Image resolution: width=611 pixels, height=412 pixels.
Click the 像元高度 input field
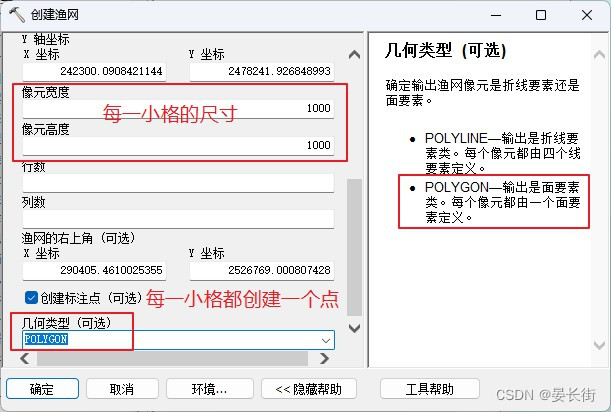[x=178, y=145]
